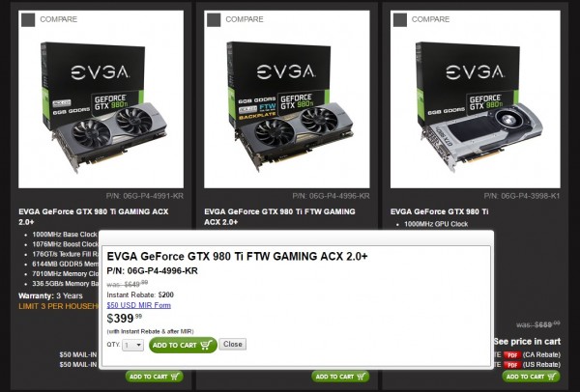The height and width of the screenshot is (392, 580).
Task: Open EVGA GeForce GTX 980 Ti title link
Action: point(440,211)
